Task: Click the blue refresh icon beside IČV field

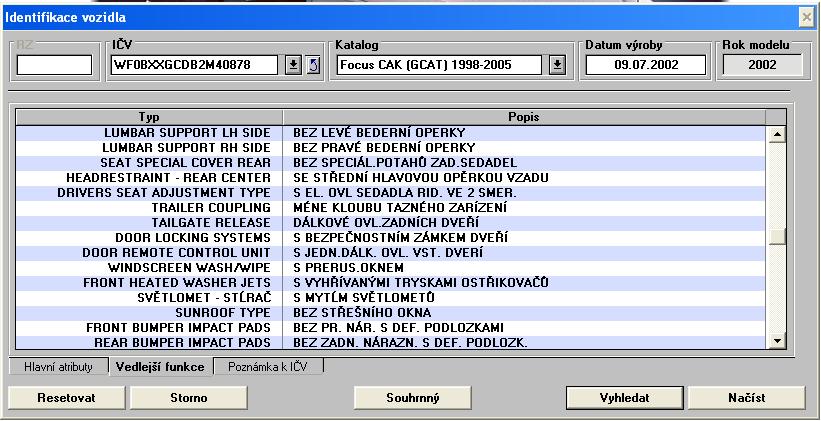Action: tap(311, 65)
